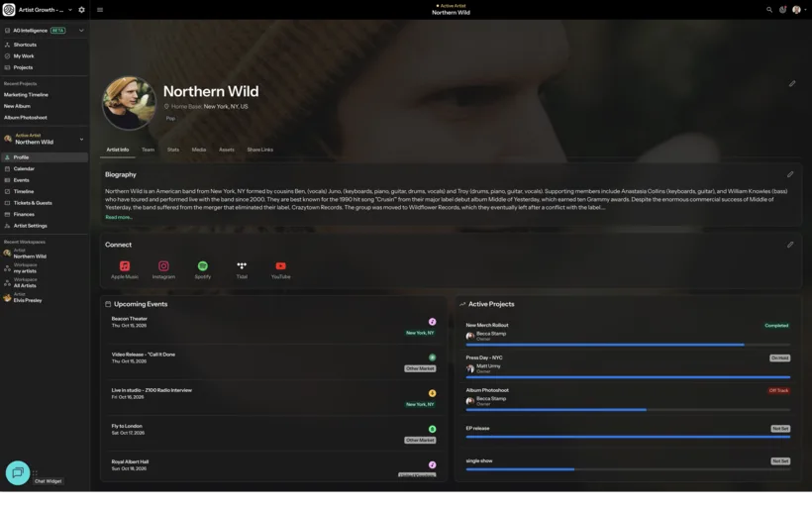This screenshot has height=508, width=812.
Task: Click Becca Stamp avatar on New Merch Rollout
Action: click(x=470, y=336)
